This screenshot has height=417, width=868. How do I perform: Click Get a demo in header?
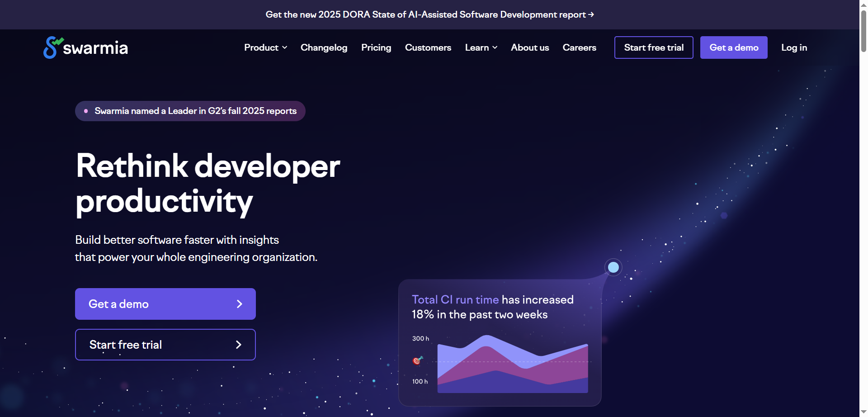pyautogui.click(x=734, y=47)
